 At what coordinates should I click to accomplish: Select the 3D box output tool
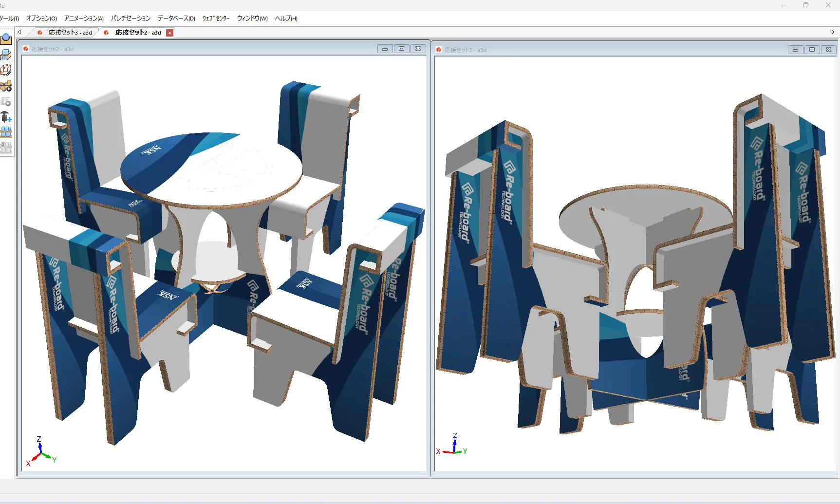(6, 55)
